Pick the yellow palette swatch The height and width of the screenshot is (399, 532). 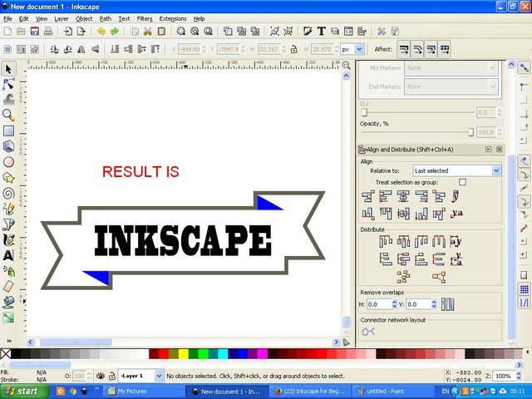pyautogui.click(x=184, y=354)
